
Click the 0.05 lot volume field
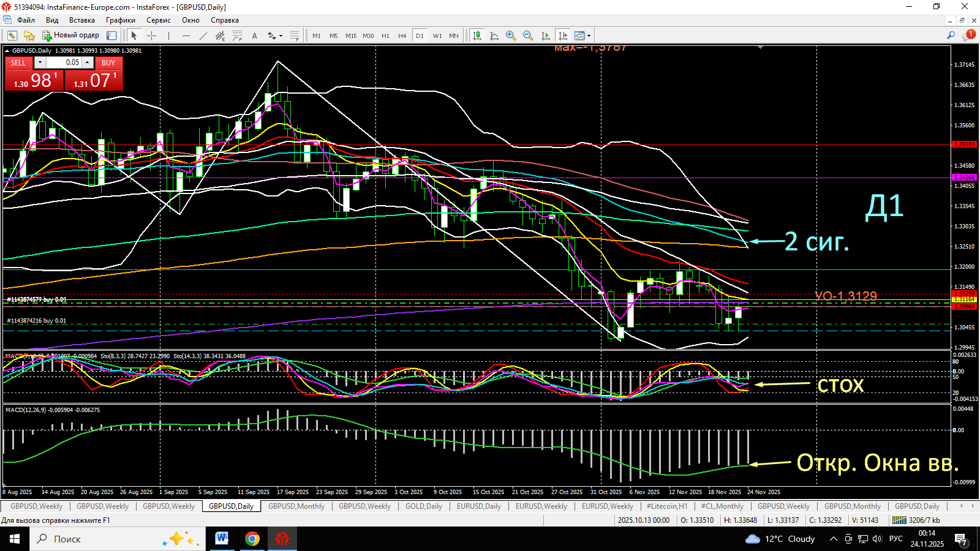click(x=64, y=62)
